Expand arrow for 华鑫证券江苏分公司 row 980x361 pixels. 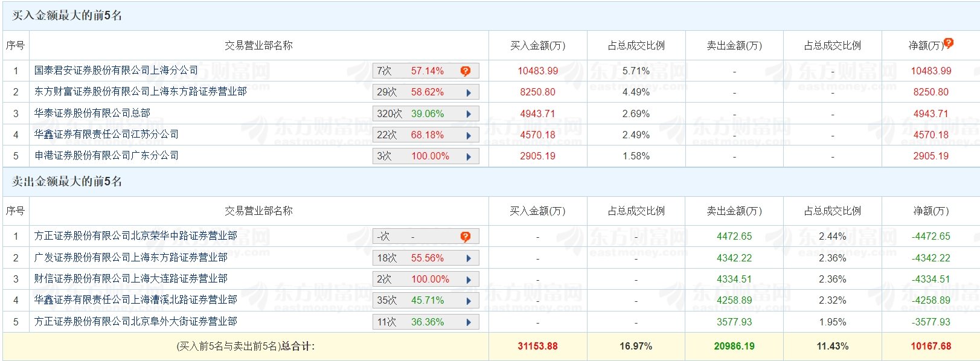click(469, 136)
